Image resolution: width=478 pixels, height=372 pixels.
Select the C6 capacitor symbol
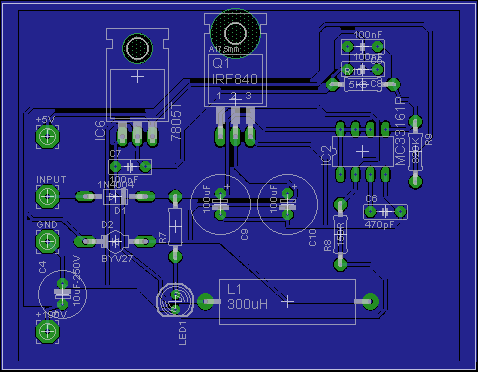[385, 212]
